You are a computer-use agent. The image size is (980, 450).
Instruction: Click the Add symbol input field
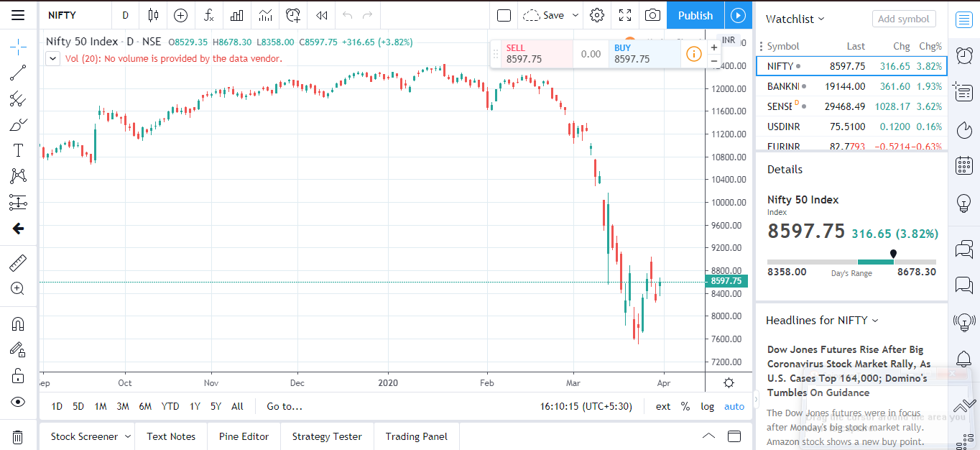point(904,19)
